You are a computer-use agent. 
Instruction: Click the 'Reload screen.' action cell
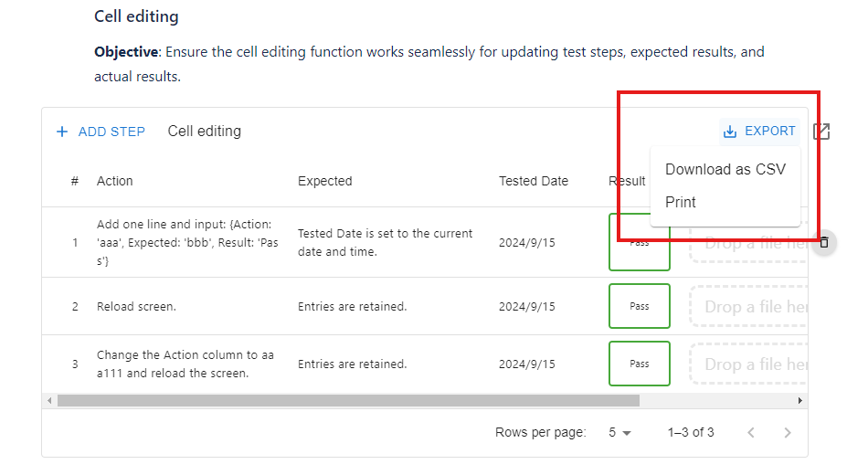[x=136, y=307]
